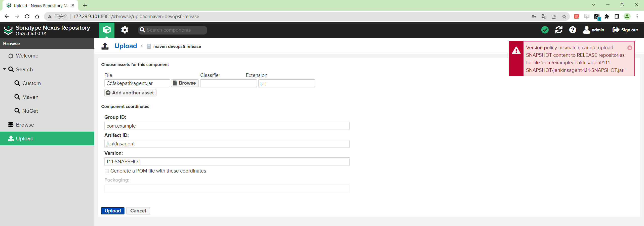Open Chrome's three-dot menu
This screenshot has height=226, width=644.
click(x=637, y=16)
